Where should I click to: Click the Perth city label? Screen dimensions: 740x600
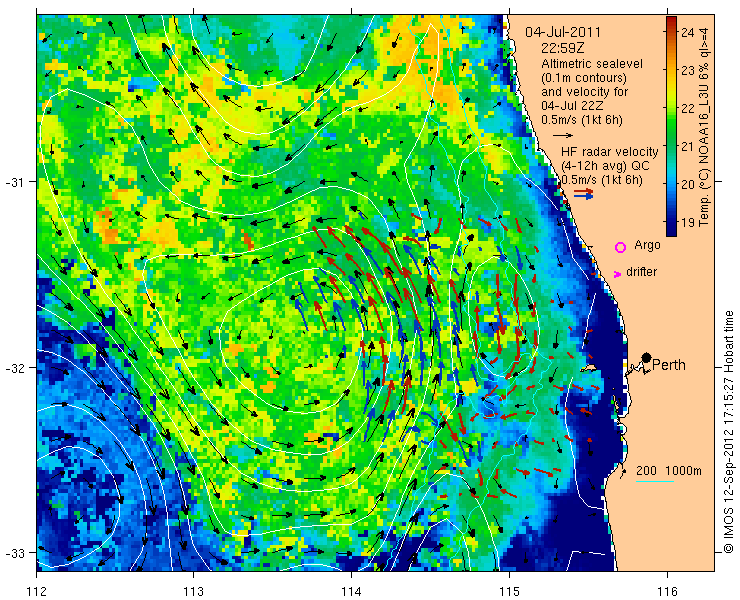[x=669, y=365]
